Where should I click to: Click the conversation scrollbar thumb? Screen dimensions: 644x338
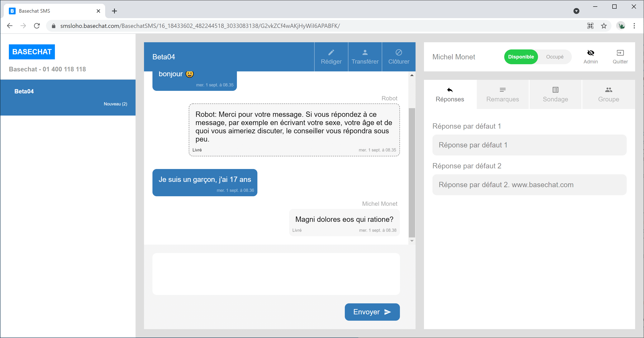412,173
